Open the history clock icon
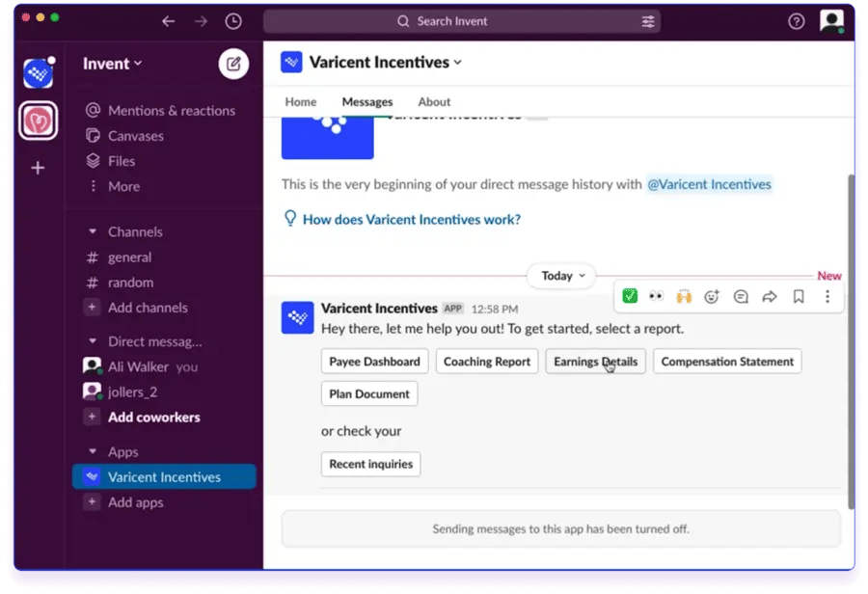Screen dimensions: 868x594 (x=233, y=21)
